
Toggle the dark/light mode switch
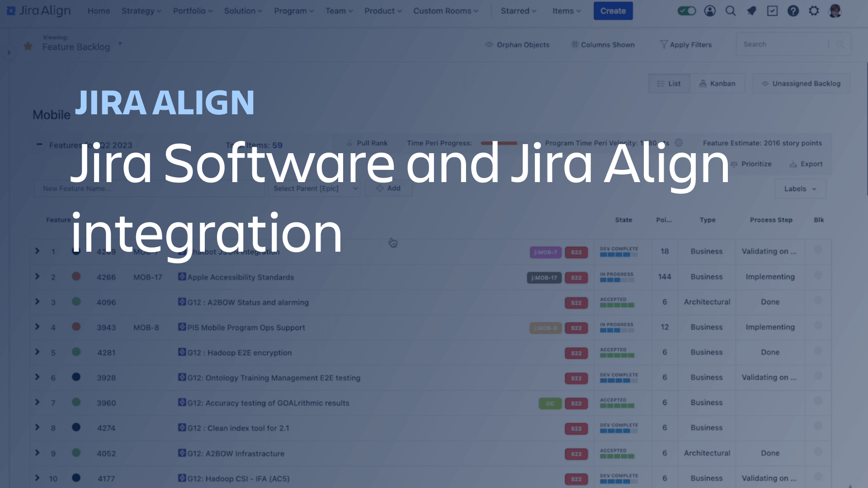click(x=687, y=11)
